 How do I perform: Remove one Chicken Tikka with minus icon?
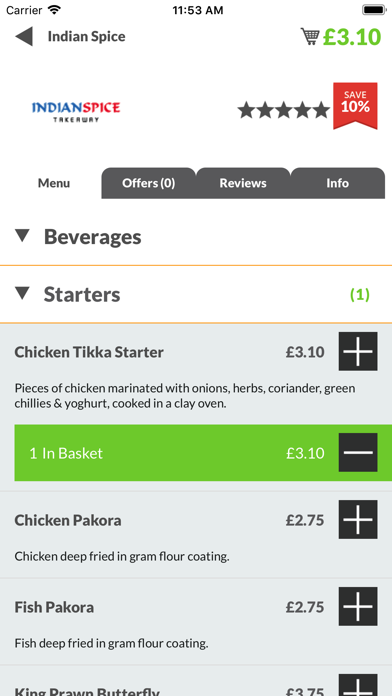click(358, 452)
